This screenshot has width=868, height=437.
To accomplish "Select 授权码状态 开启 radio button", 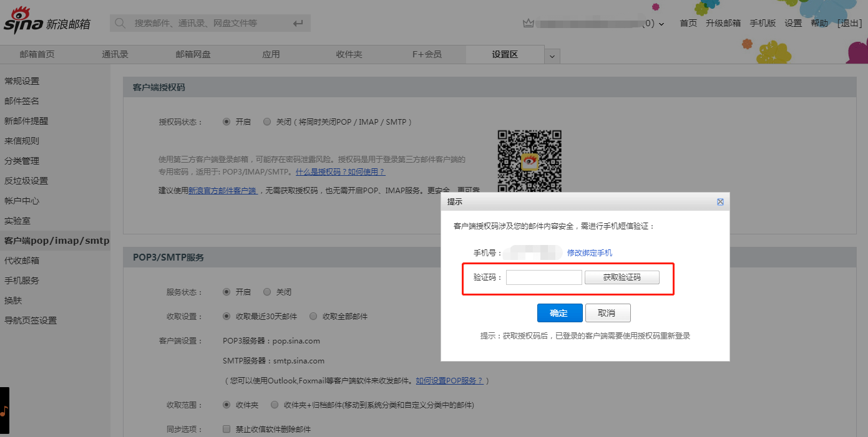I will coord(227,122).
